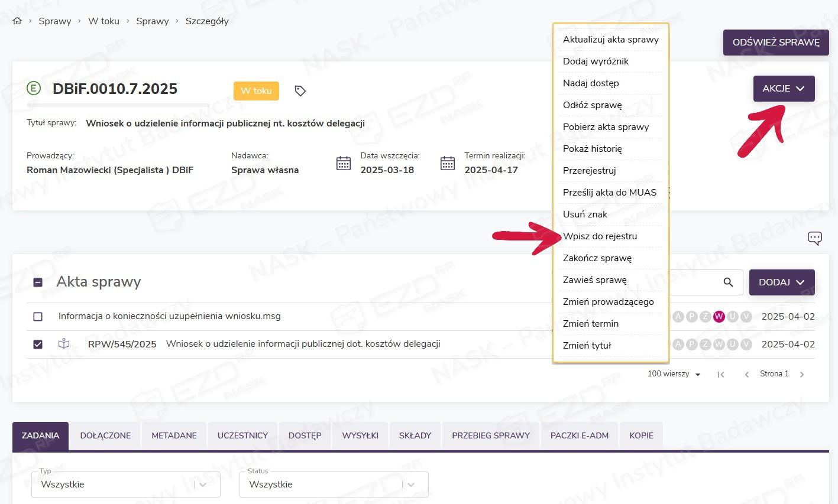Expand the AKCJE dropdown button

(x=784, y=89)
